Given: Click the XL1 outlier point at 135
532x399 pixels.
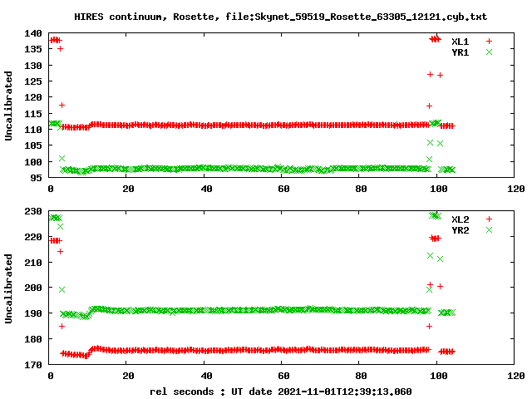Looking at the screenshot, I should (60, 49).
